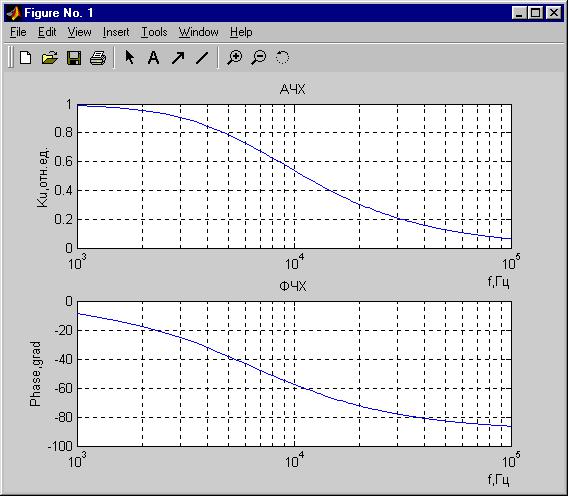The height and width of the screenshot is (496, 568).
Task: Click the 'ФЧХ' plot title
Action: (x=293, y=287)
